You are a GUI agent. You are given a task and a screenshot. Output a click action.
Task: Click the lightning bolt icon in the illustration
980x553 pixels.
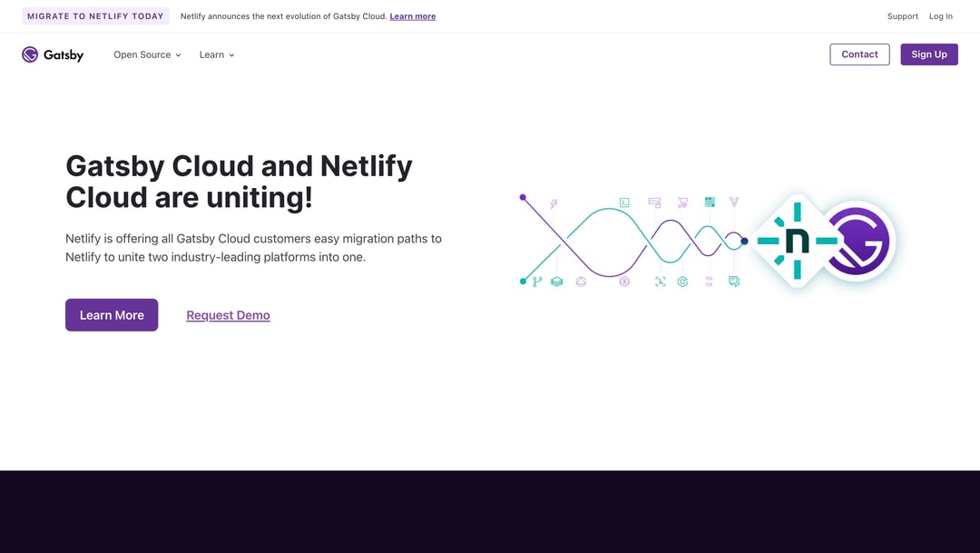pyautogui.click(x=554, y=204)
